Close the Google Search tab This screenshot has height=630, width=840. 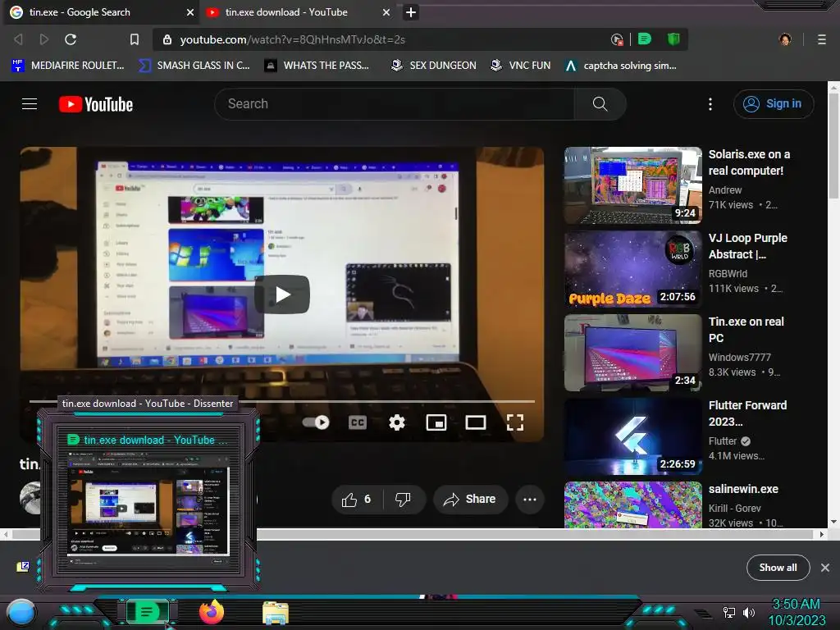(190, 12)
